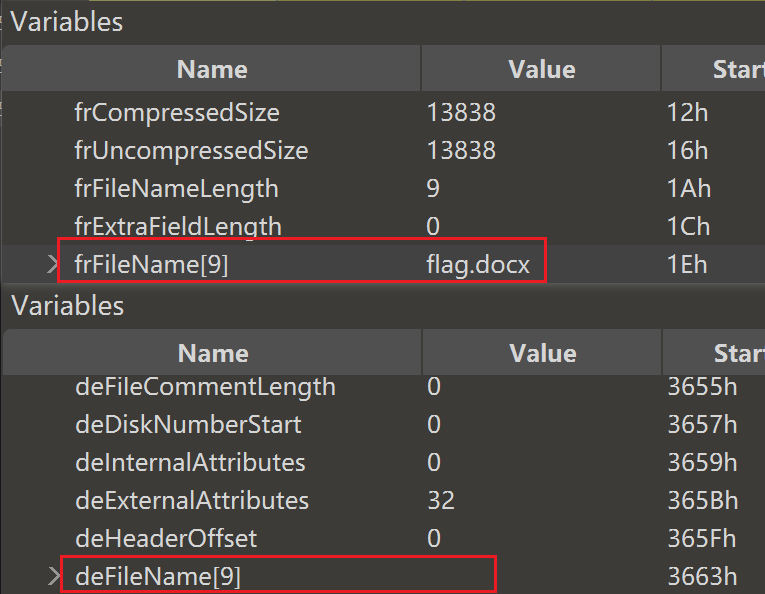Select the deInternalAttributes variable name

coord(190,463)
